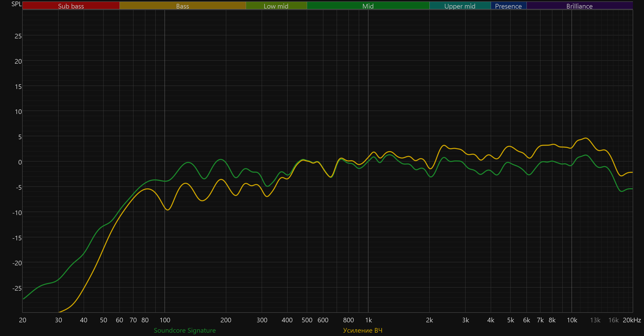Click the 0 dB level label

coord(20,162)
